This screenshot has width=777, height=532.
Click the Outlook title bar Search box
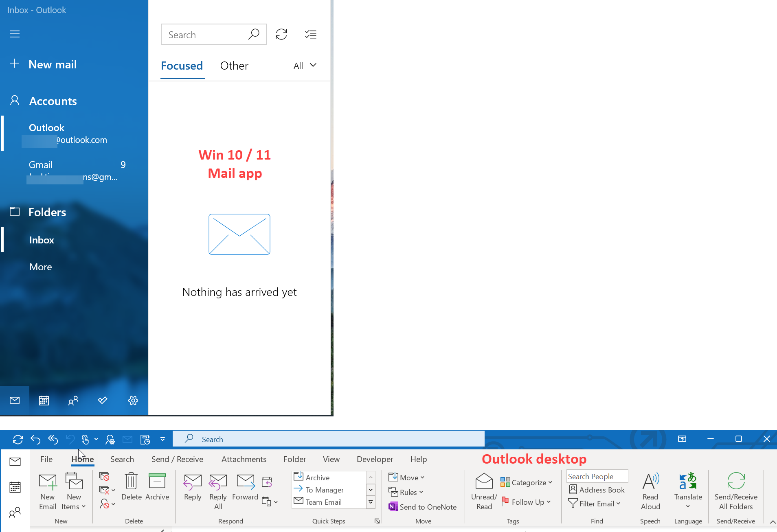click(x=329, y=439)
